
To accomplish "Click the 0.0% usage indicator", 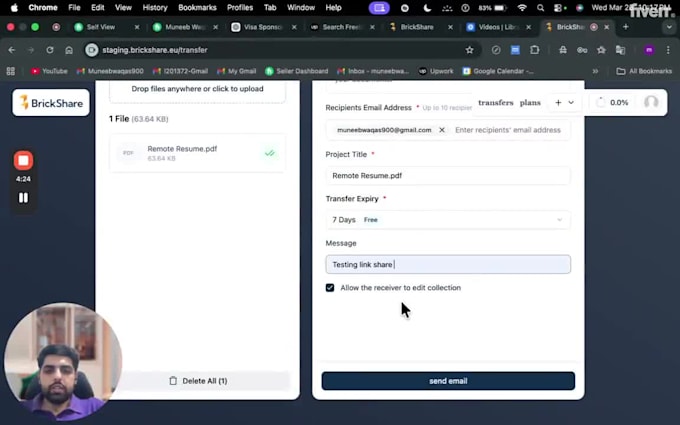I will click(x=612, y=102).
